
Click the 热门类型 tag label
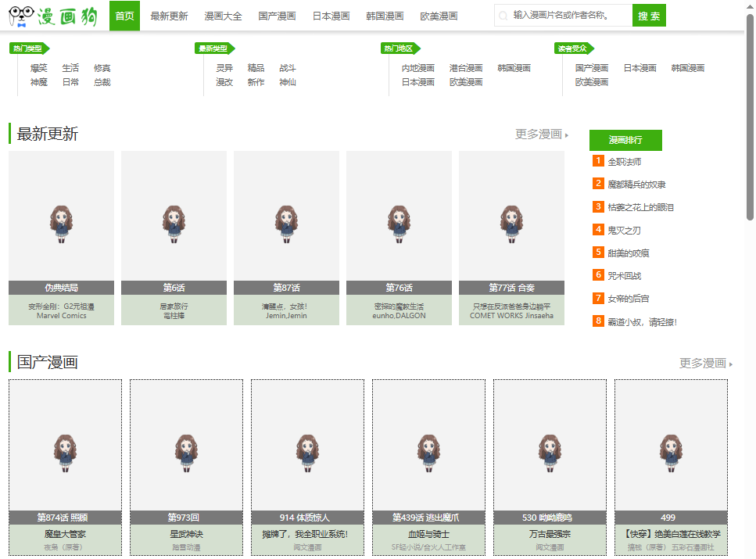[x=29, y=48]
